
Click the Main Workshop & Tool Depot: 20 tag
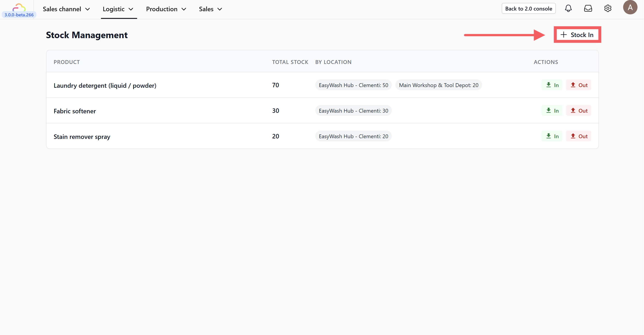pyautogui.click(x=438, y=85)
